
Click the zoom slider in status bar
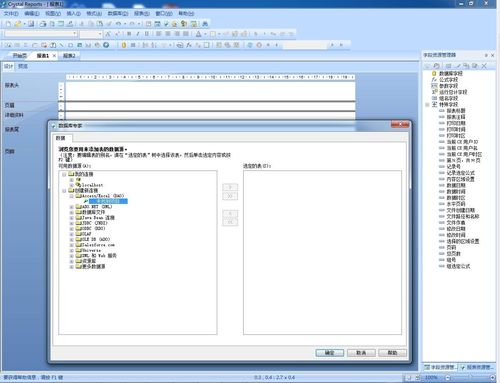(x=470, y=378)
